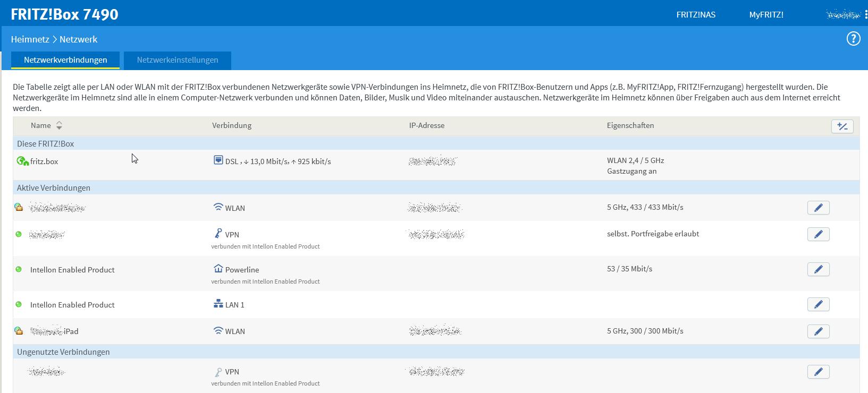Viewport: 868px width, 393px height.
Task: Edit the LAN 1 Intellon entry
Action: pyautogui.click(x=818, y=304)
